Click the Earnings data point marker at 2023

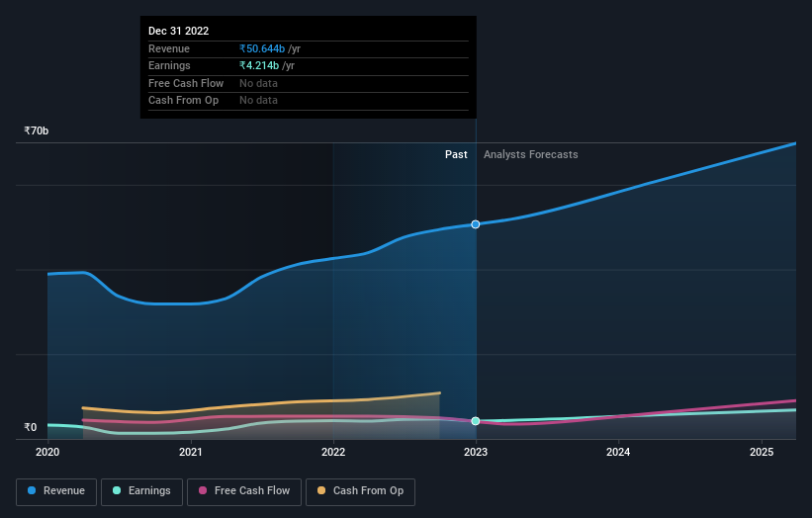(x=476, y=421)
